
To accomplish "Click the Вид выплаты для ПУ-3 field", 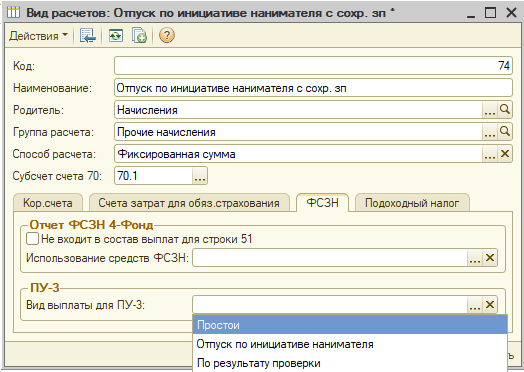I will 330,304.
